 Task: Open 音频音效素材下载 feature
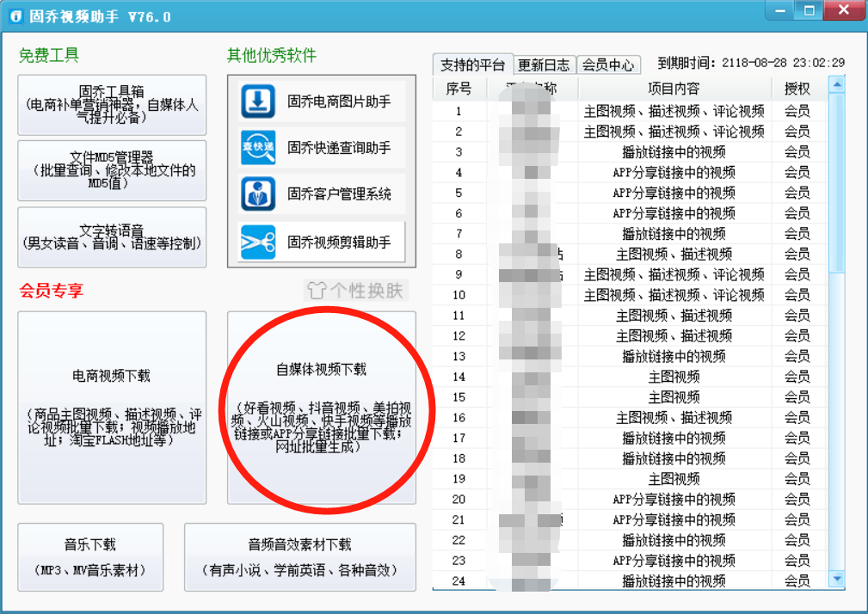300,557
